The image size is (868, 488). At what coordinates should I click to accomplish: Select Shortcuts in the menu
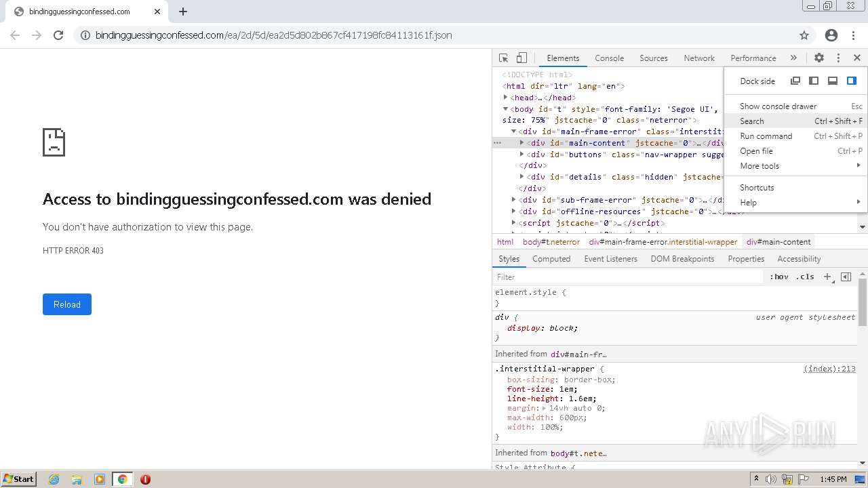[795, 188]
